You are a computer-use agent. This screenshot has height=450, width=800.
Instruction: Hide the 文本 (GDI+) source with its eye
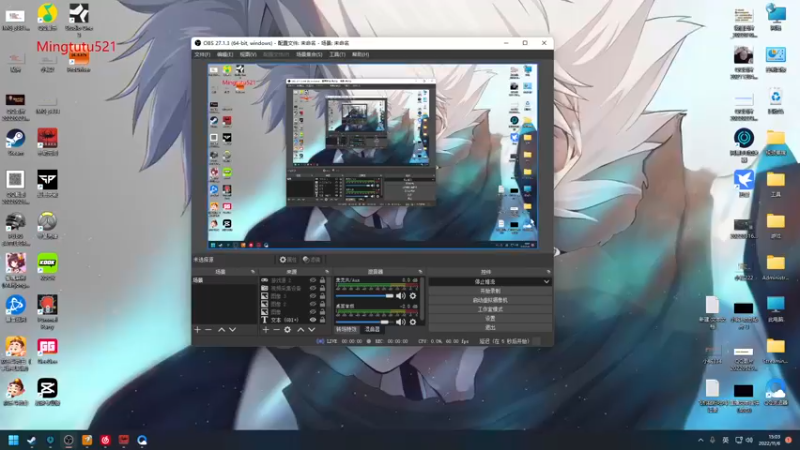pyautogui.click(x=313, y=319)
